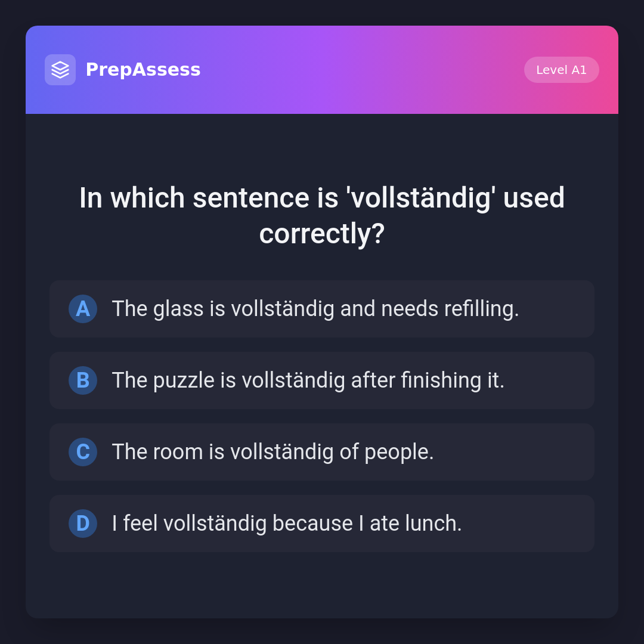Pick answer 'The room is vollständig of people'
The height and width of the screenshot is (644, 644).
(x=273, y=452)
